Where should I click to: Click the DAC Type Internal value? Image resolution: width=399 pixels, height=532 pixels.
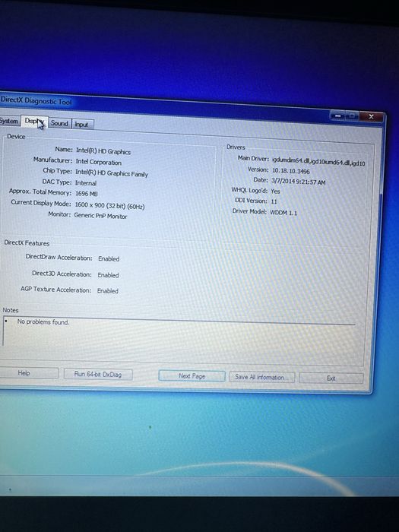(x=86, y=183)
